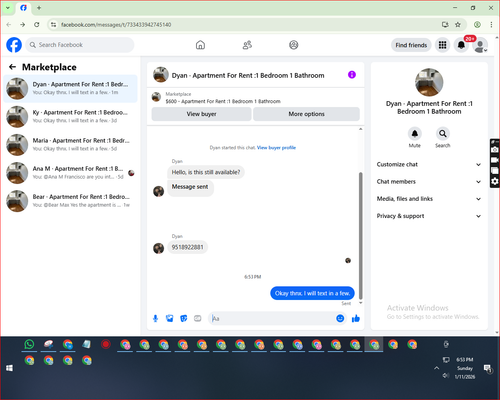This screenshot has width=500, height=400.
Task: Reload page with the refresh icon
Action: (37, 24)
